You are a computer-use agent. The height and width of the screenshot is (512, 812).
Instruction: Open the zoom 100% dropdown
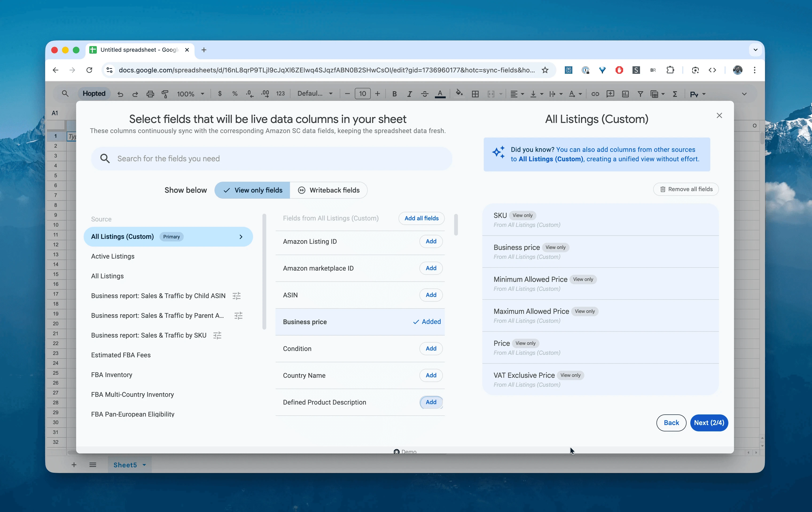pos(191,94)
